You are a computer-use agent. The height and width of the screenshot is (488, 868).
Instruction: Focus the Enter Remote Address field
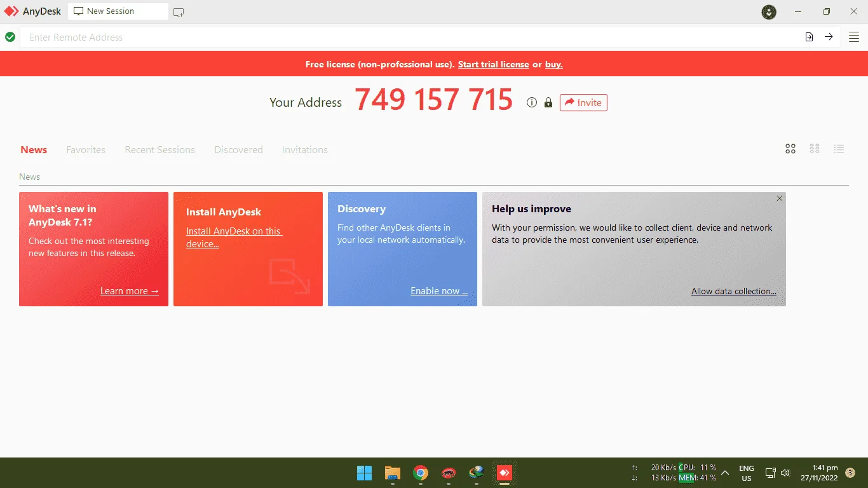click(410, 37)
